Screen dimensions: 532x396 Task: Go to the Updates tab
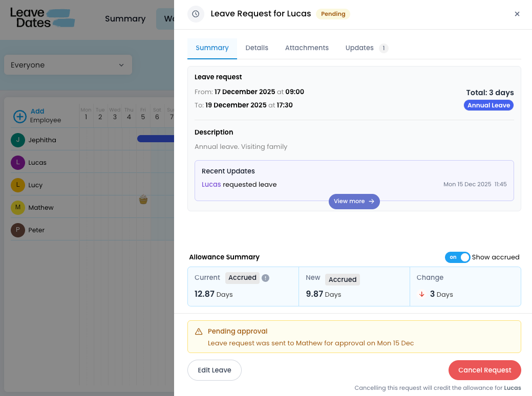point(359,48)
